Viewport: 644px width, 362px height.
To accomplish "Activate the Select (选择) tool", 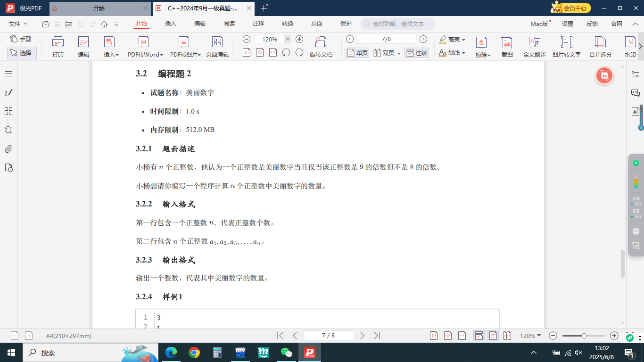I will click(21, 53).
